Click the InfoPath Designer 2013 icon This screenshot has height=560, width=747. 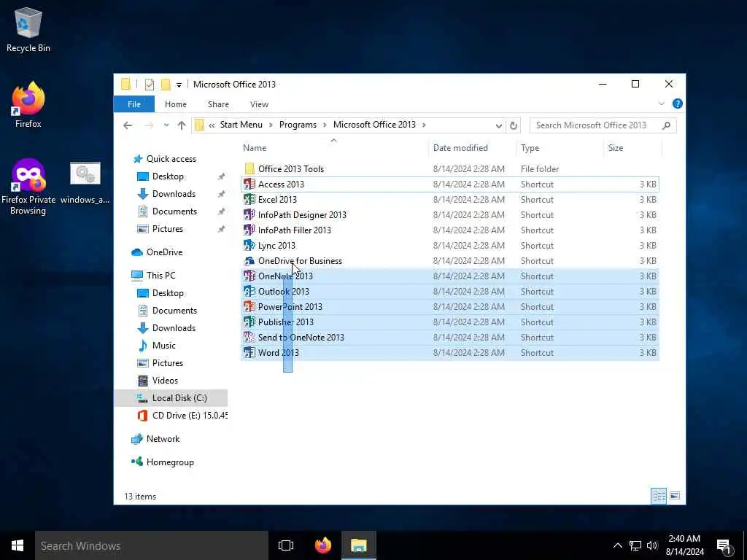[x=249, y=215]
